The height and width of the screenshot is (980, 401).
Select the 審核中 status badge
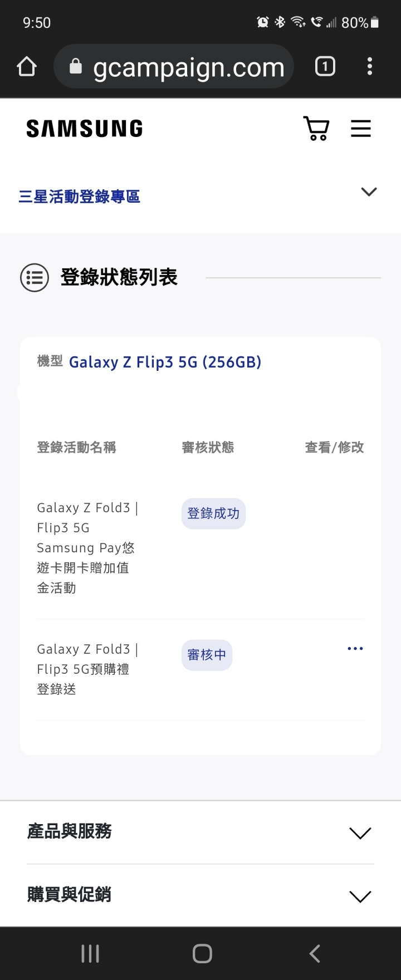pyautogui.click(x=207, y=655)
